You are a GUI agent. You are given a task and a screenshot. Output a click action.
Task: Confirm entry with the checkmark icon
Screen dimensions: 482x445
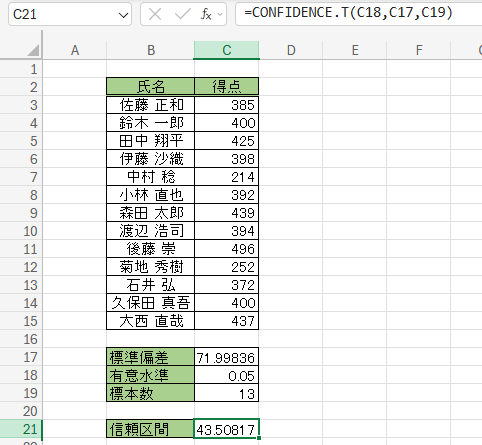182,14
